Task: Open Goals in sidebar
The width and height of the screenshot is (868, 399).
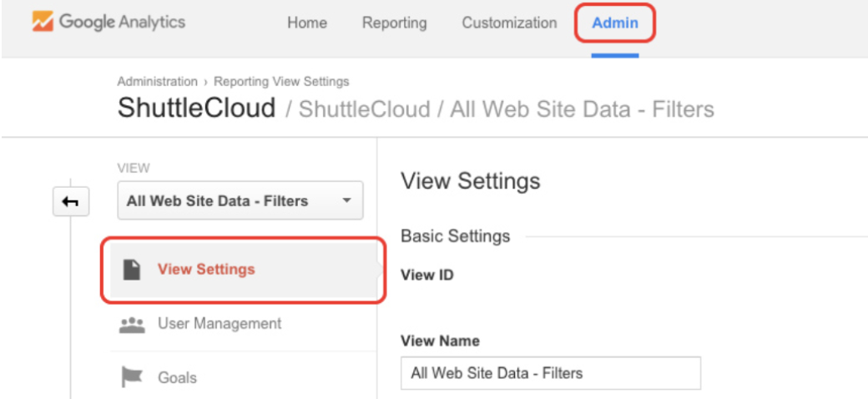Action: pos(244,378)
